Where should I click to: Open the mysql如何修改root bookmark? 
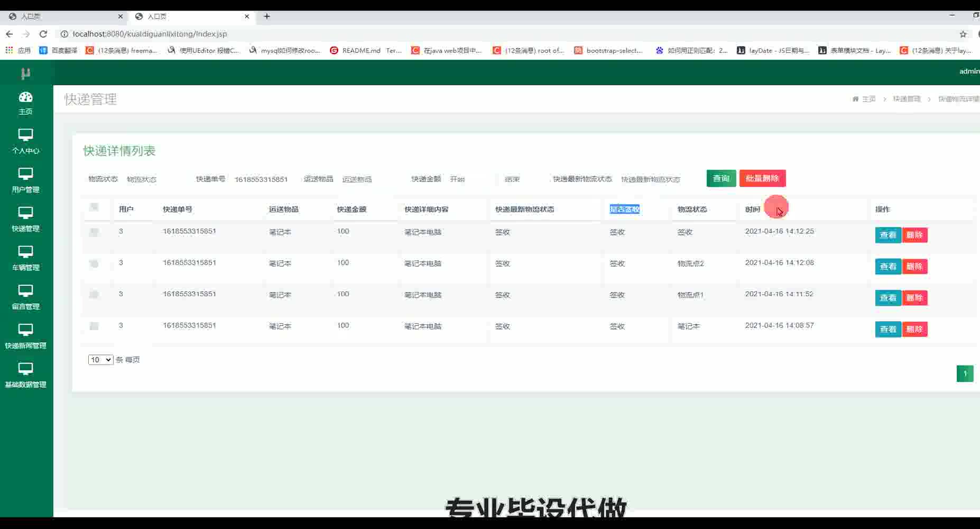pos(284,50)
